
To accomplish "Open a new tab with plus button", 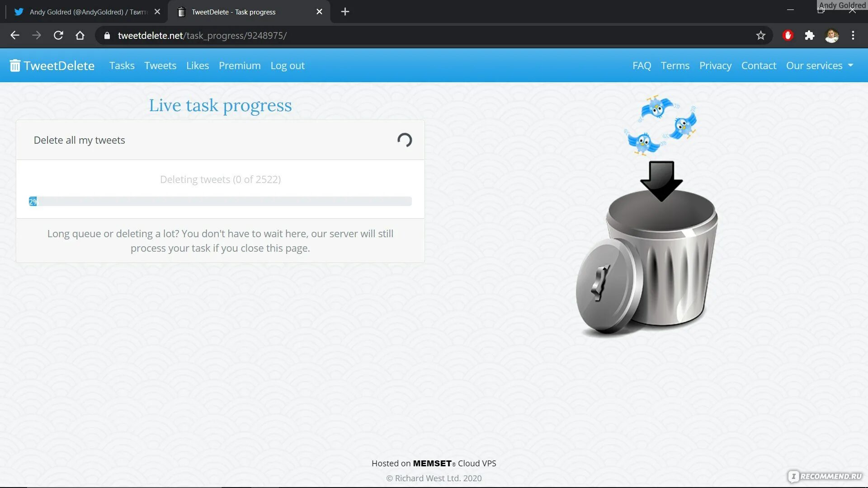I will (345, 12).
